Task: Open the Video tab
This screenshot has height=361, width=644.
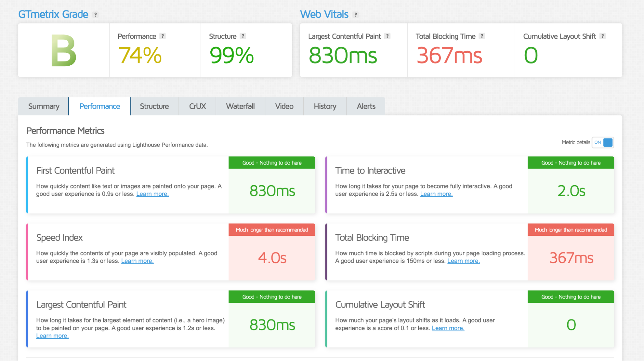Action: point(284,106)
